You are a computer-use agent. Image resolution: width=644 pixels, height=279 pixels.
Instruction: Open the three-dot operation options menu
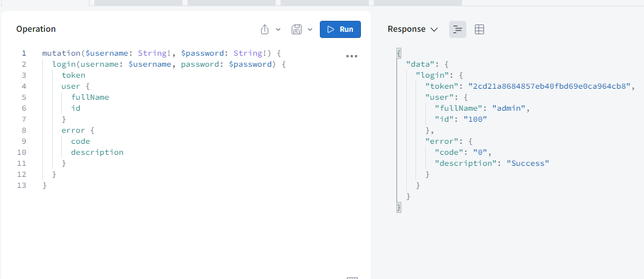(351, 56)
